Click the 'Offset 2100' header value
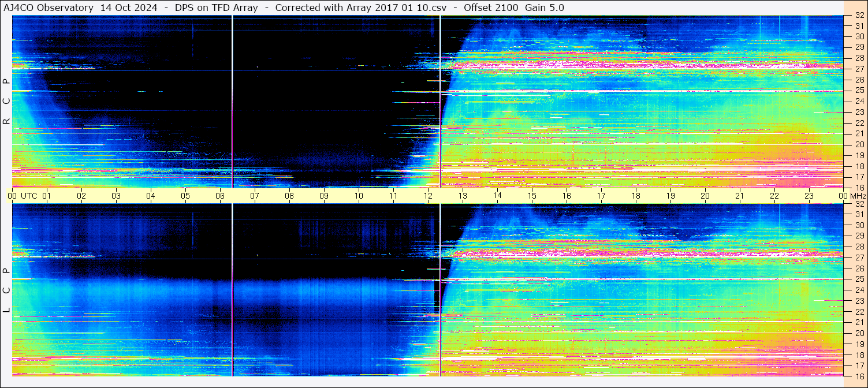The image size is (868, 388). point(491,8)
